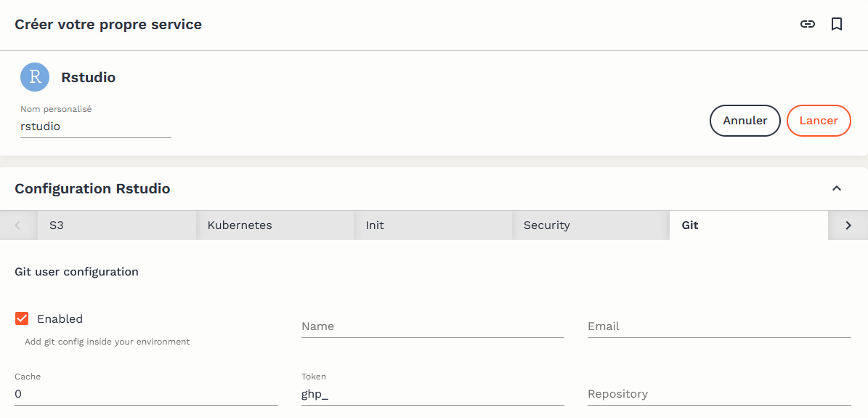Focus the git Name field

click(x=432, y=326)
